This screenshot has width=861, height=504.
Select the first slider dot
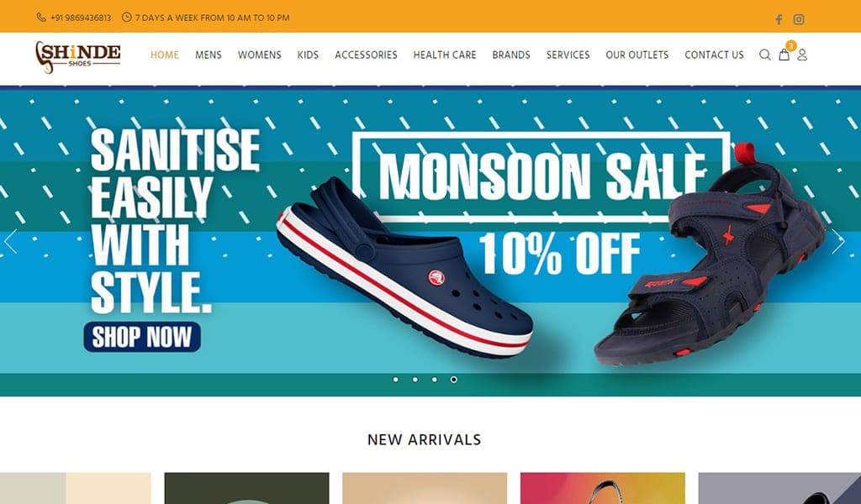pos(396,380)
